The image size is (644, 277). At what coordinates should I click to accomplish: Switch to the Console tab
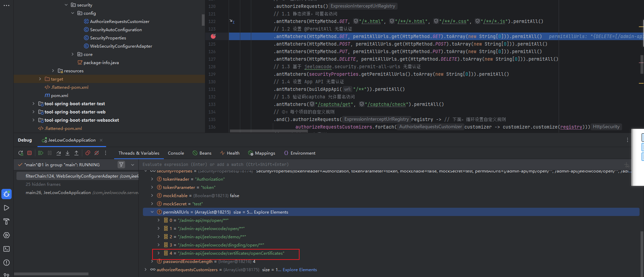176,153
